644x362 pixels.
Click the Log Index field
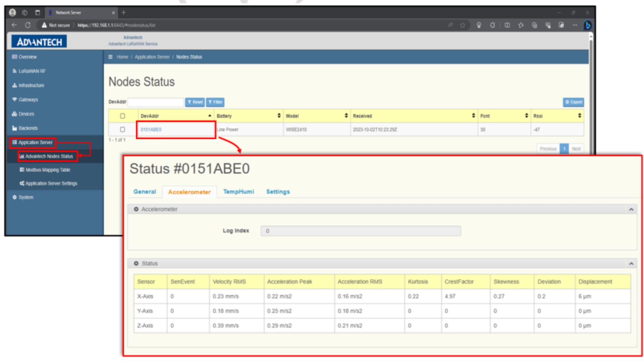[361, 231]
